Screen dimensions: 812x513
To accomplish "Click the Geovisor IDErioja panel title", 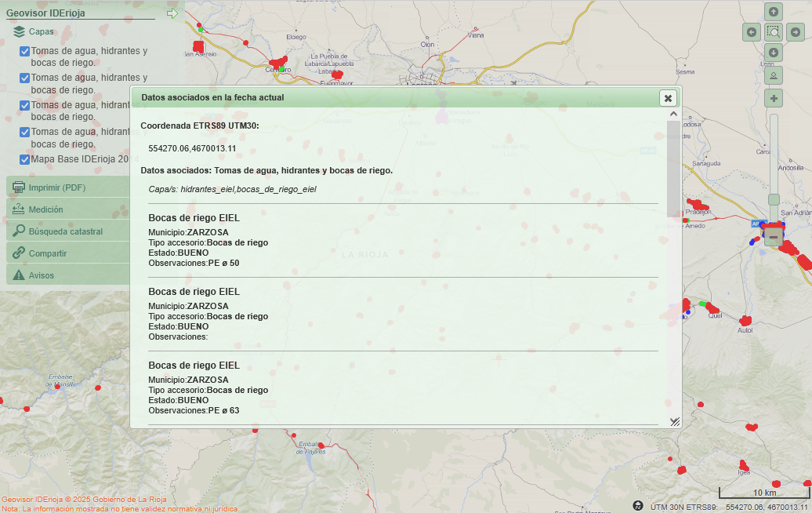I will (x=45, y=13).
